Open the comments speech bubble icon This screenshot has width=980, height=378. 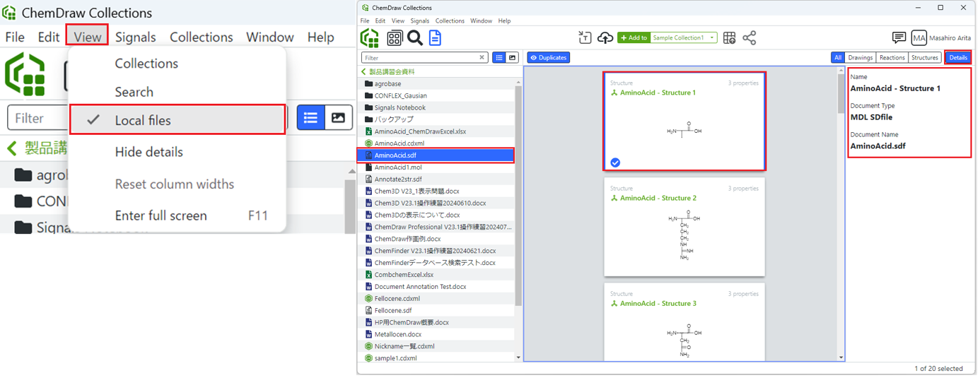[899, 38]
